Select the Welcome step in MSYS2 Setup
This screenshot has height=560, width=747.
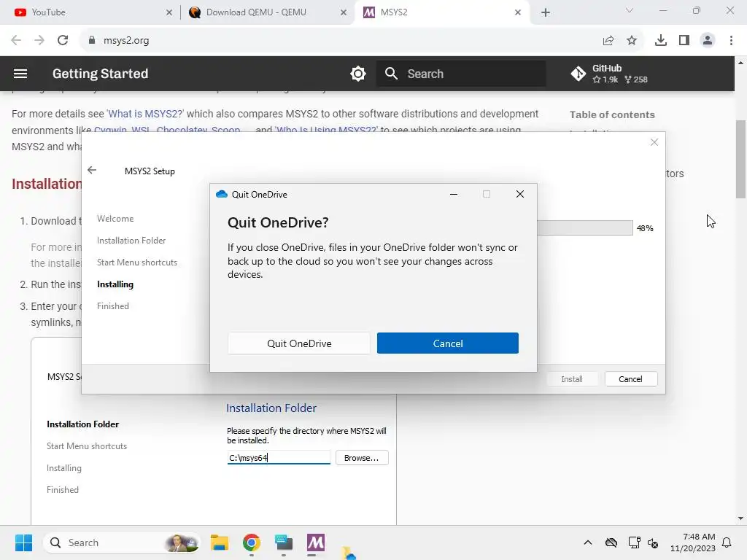[x=115, y=219]
